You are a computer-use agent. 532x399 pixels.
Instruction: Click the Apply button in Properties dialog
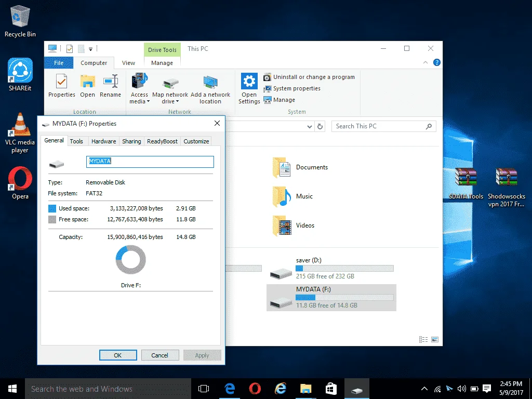pos(202,355)
